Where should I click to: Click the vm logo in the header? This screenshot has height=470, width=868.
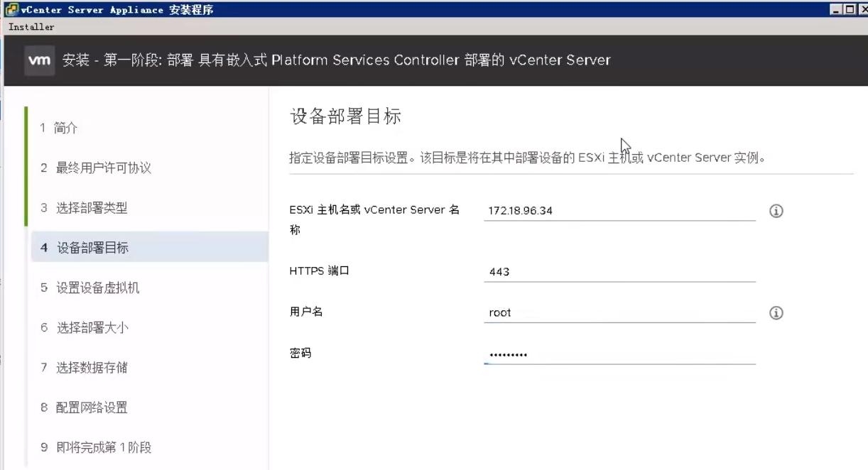point(40,60)
